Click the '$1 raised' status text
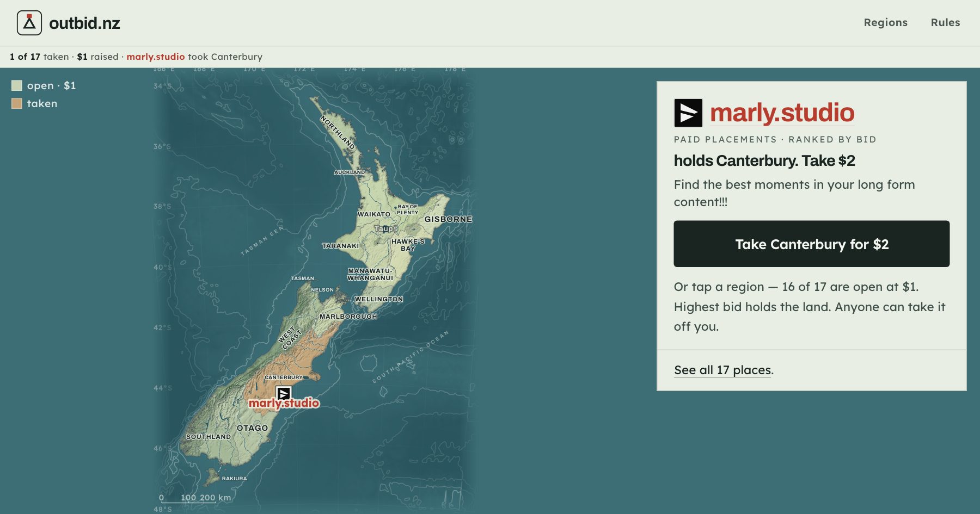The image size is (980, 514). 98,57
